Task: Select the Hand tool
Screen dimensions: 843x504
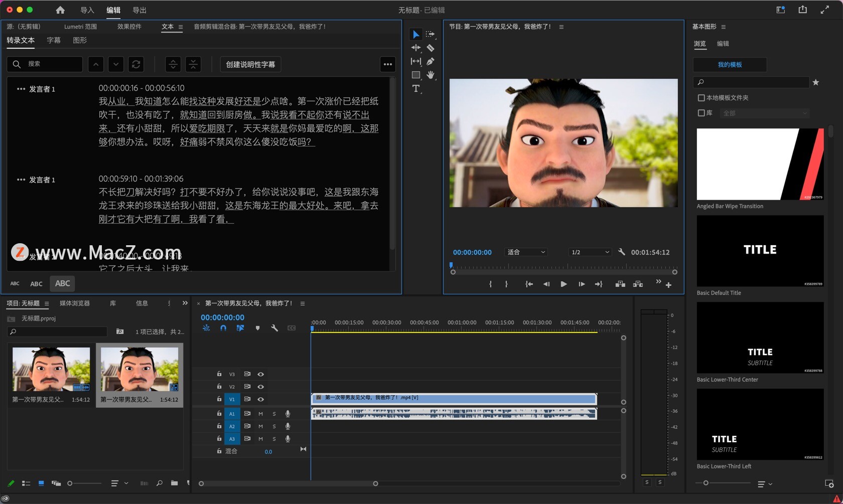Action: point(430,75)
